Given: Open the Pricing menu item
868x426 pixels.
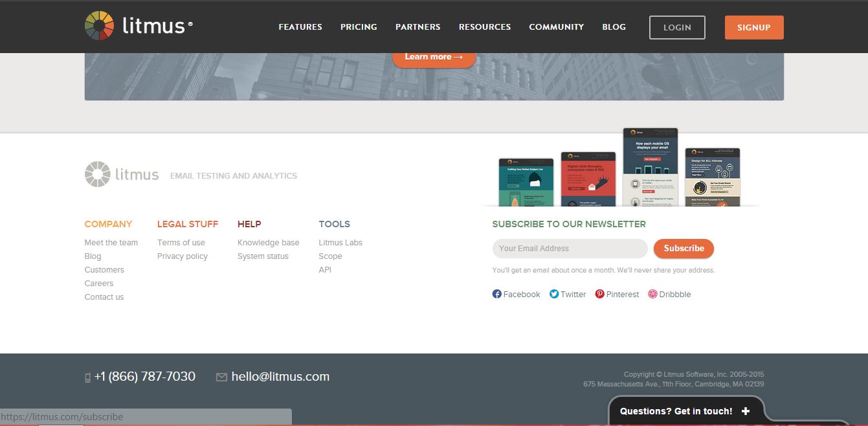Looking at the screenshot, I should pyautogui.click(x=359, y=27).
